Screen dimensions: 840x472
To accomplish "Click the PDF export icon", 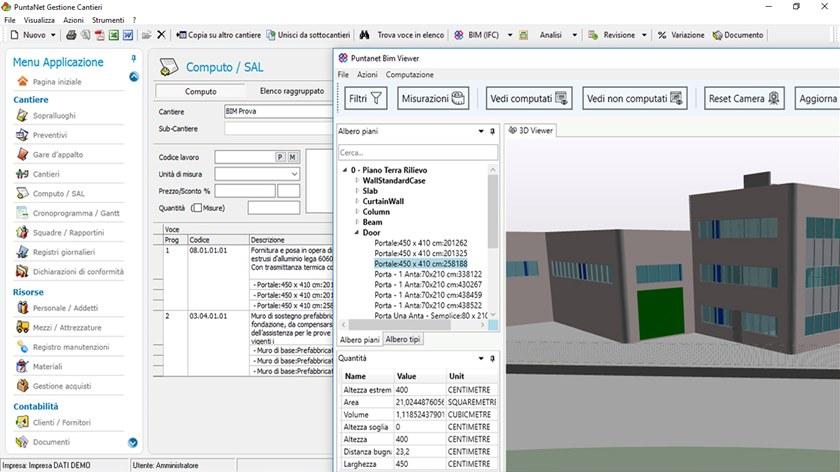I will click(x=100, y=35).
